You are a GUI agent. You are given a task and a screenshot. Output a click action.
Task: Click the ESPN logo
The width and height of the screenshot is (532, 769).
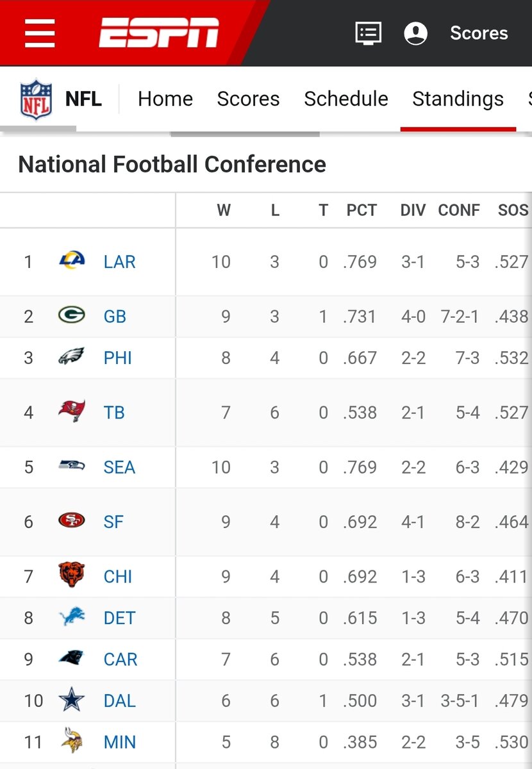click(x=159, y=33)
